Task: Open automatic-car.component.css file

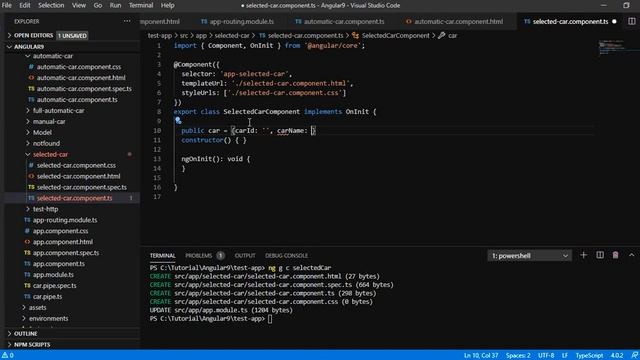Action: tap(78, 67)
